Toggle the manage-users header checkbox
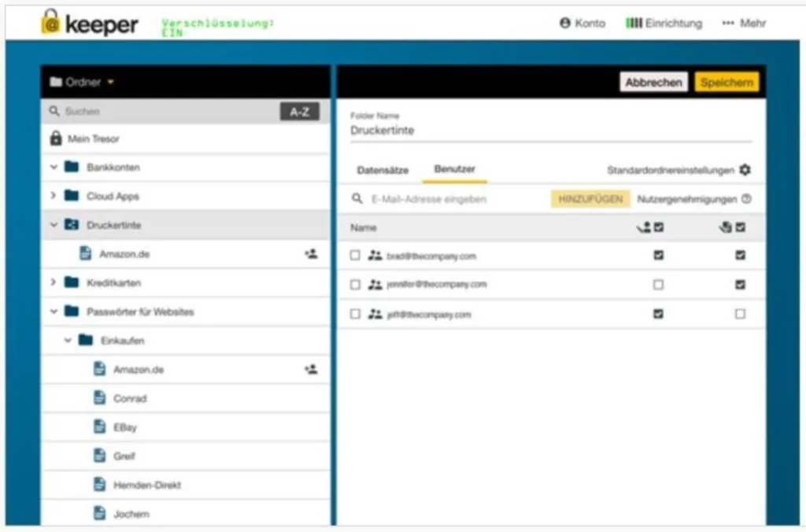The width and height of the screenshot is (806, 532). [659, 227]
